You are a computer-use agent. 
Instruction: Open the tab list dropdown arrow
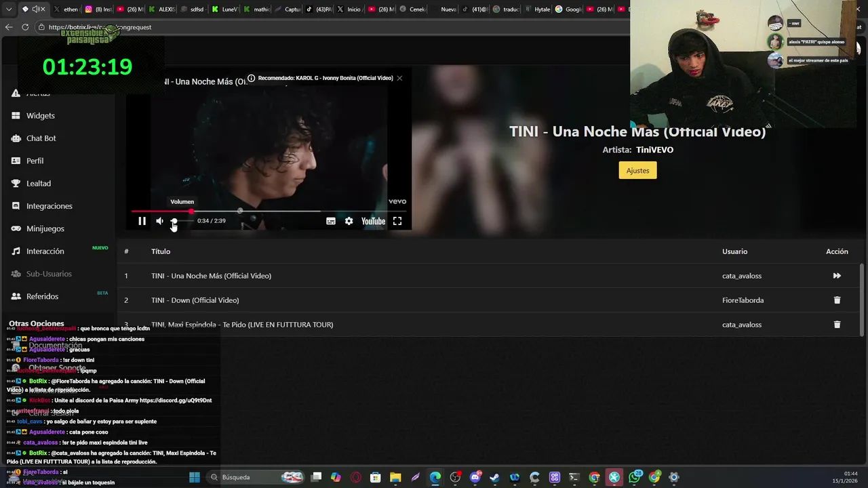point(9,9)
